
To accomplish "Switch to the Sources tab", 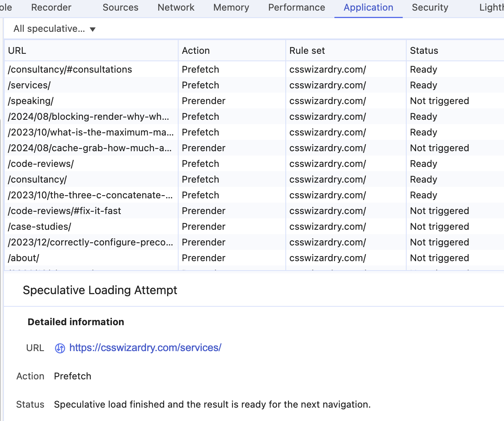I will coord(121,7).
